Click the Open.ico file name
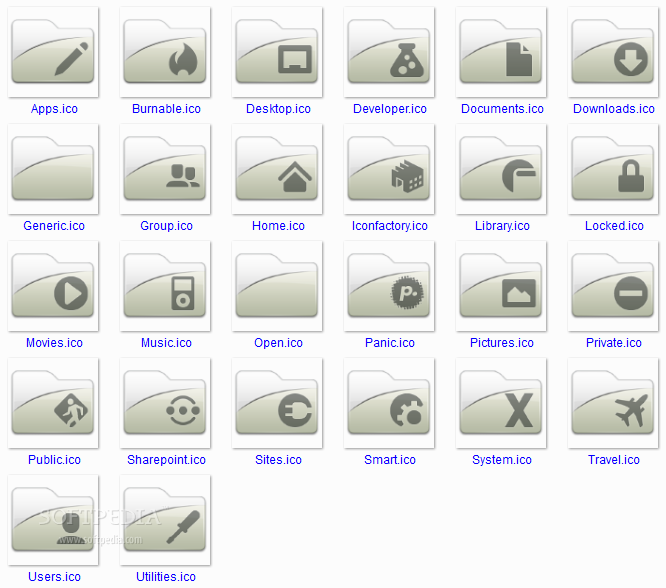This screenshot has height=588, width=666. [278, 343]
